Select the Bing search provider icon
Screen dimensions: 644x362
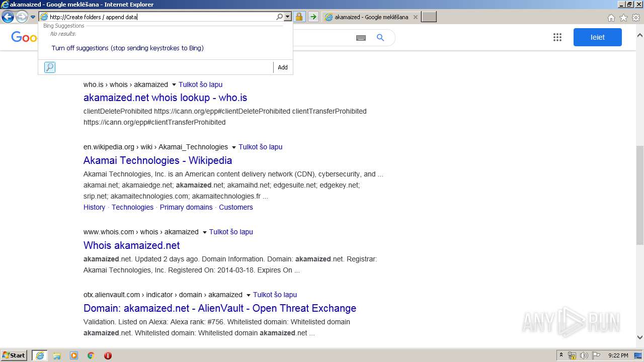coord(50,67)
